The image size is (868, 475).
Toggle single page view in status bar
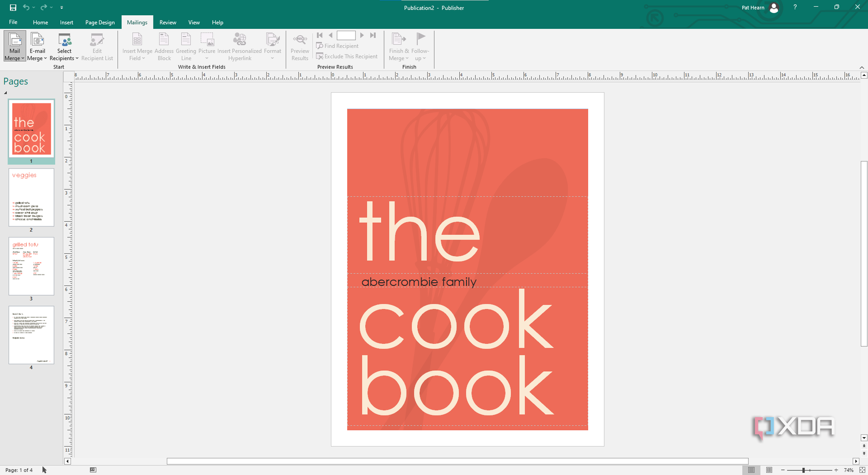point(751,470)
